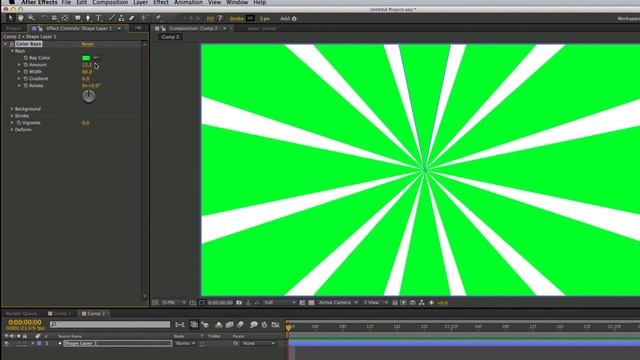Viewport: 640px width, 360px height.
Task: Select the Roto Brush tool
Action: (x=145, y=18)
